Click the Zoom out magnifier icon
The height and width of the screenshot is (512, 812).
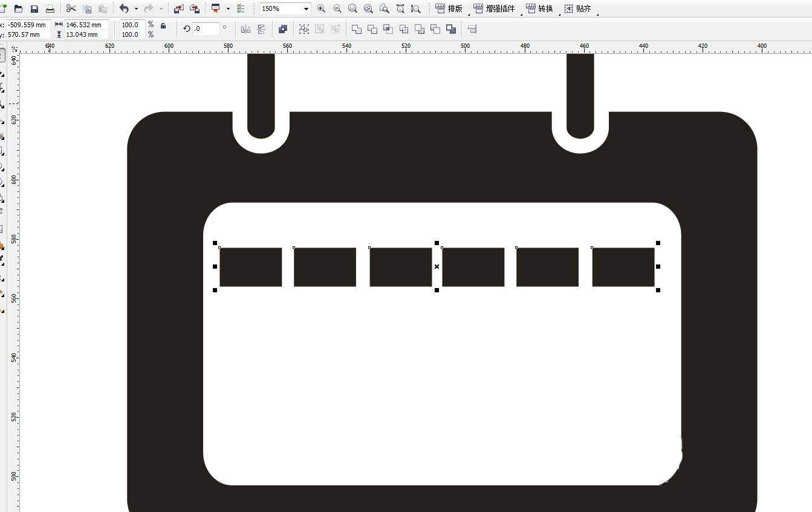337,8
